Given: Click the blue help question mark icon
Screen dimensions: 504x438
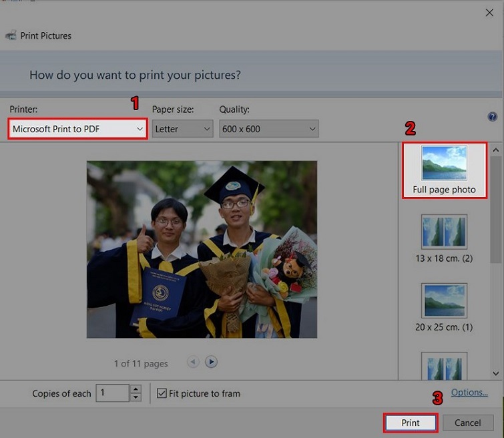Looking at the screenshot, I should [493, 117].
